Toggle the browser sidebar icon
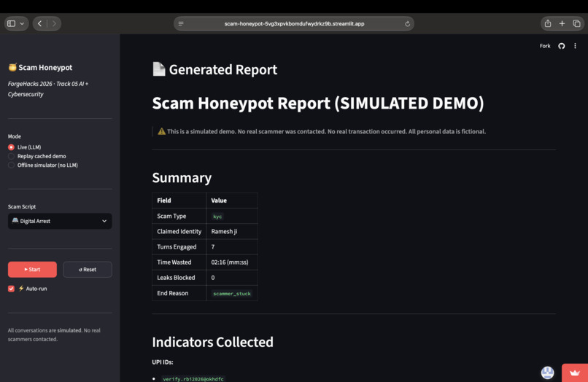588x382 pixels. click(x=11, y=23)
